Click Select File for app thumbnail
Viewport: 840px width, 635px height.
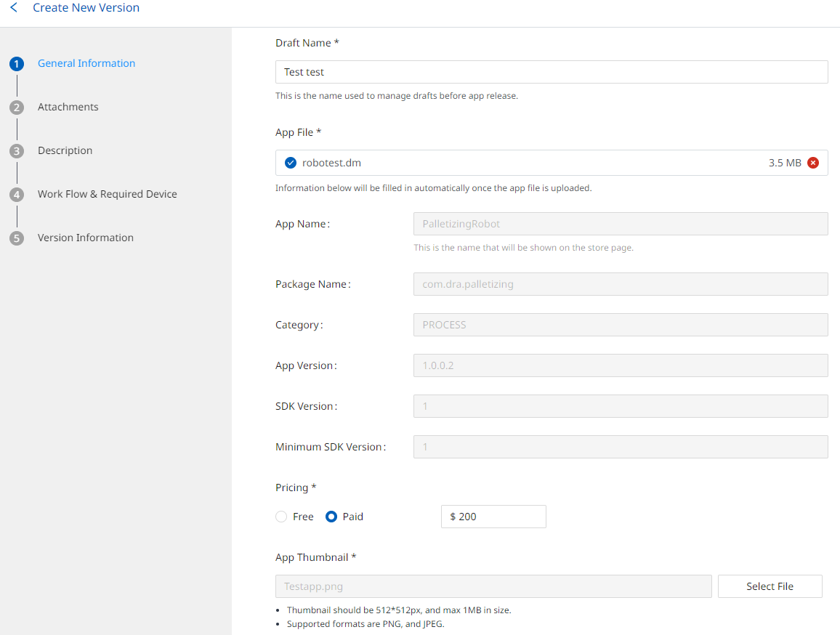point(770,586)
